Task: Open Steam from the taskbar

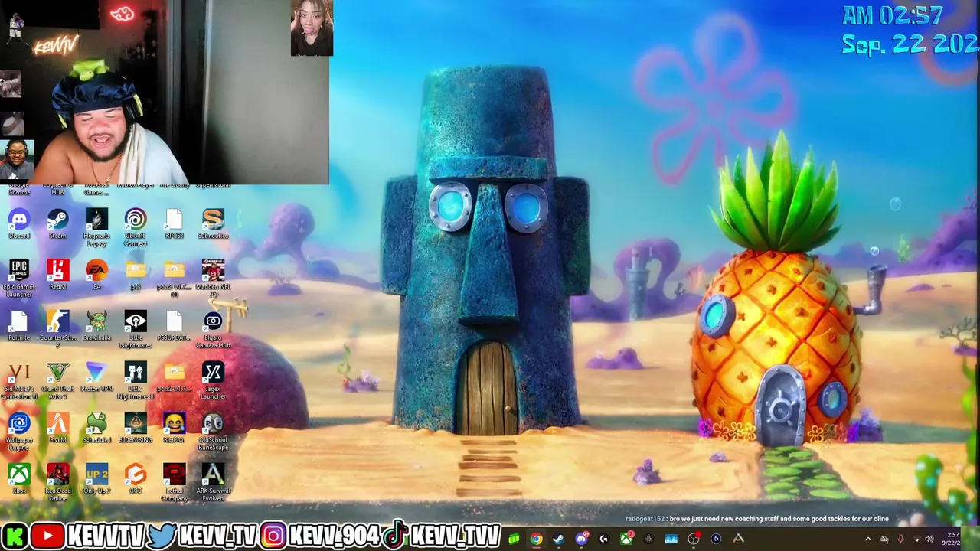Action: (x=558, y=539)
